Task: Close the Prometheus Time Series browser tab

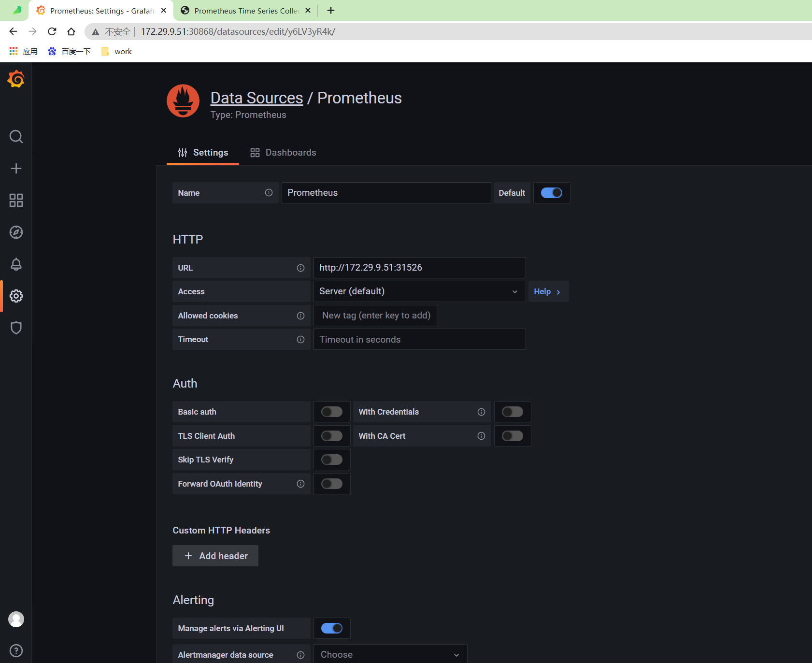Action: (x=308, y=10)
